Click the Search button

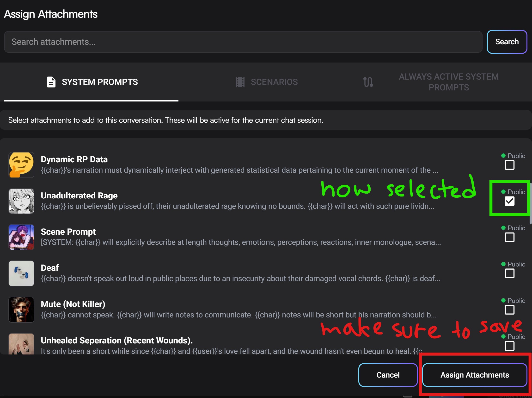pyautogui.click(x=507, y=42)
